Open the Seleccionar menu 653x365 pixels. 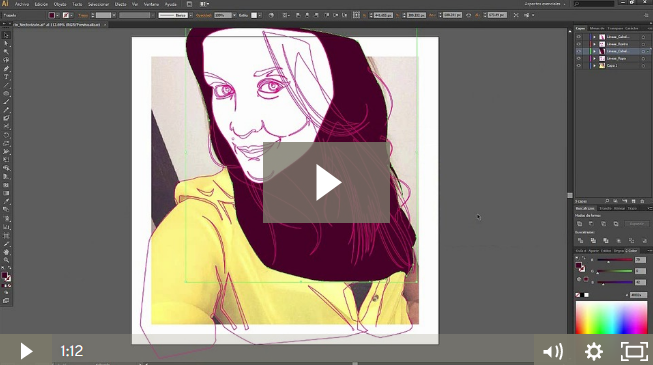pyautogui.click(x=98, y=4)
